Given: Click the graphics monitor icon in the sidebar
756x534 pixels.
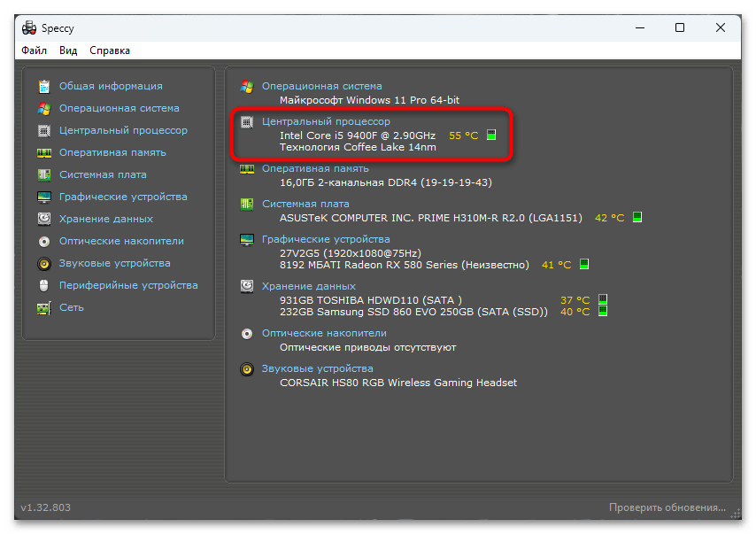Looking at the screenshot, I should pyautogui.click(x=43, y=197).
